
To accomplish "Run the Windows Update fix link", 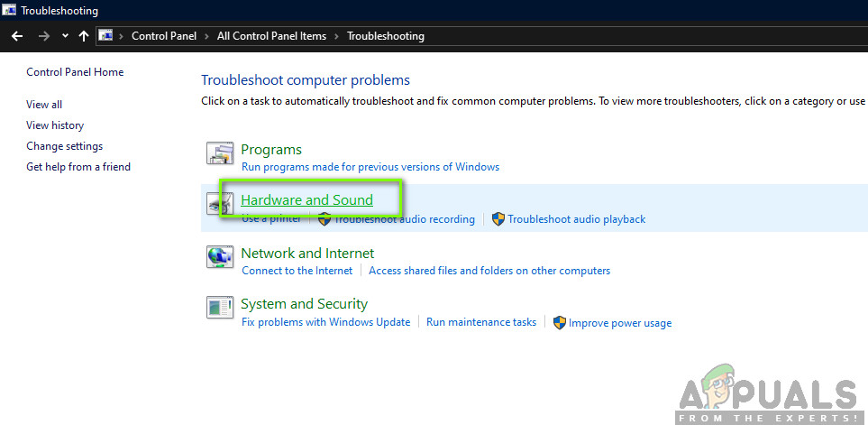I will (x=325, y=322).
